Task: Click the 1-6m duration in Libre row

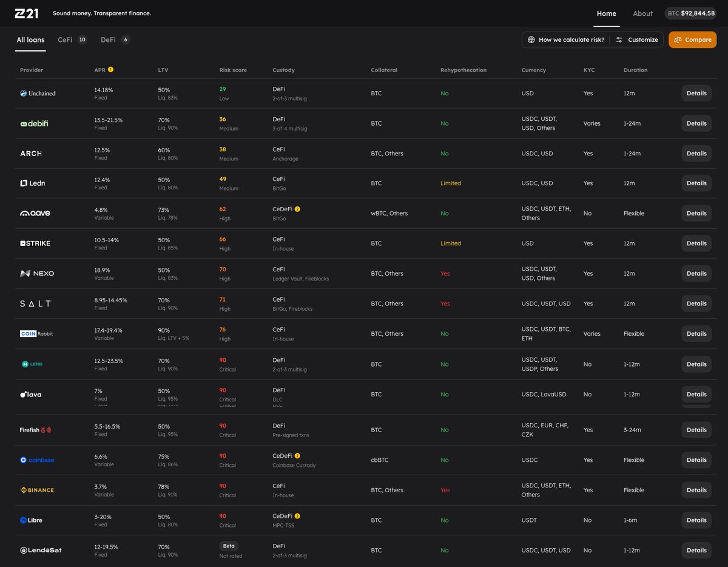Action: [x=631, y=520]
